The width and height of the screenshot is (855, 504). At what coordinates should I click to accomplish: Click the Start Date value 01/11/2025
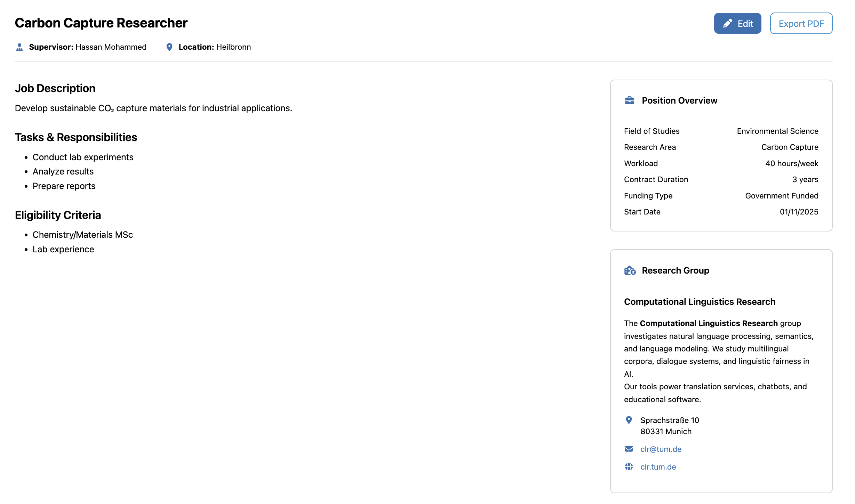pos(799,212)
